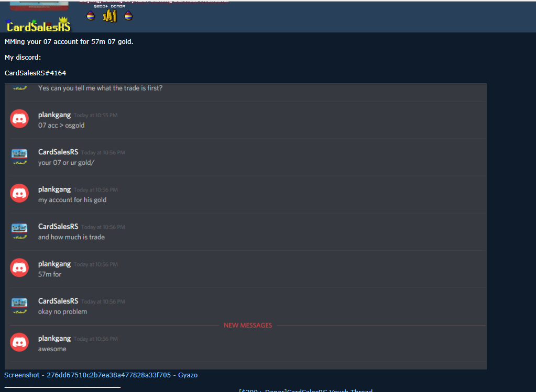Click CardSalesRS avatar beside 'and how much is trade'

point(19,230)
